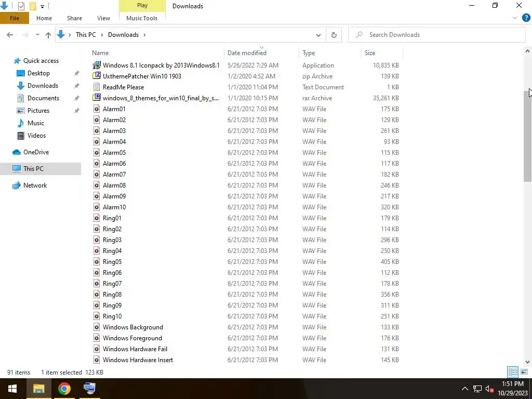Select Windows Foreground file name
Viewport: 532px width, 399px height.
tap(132, 338)
